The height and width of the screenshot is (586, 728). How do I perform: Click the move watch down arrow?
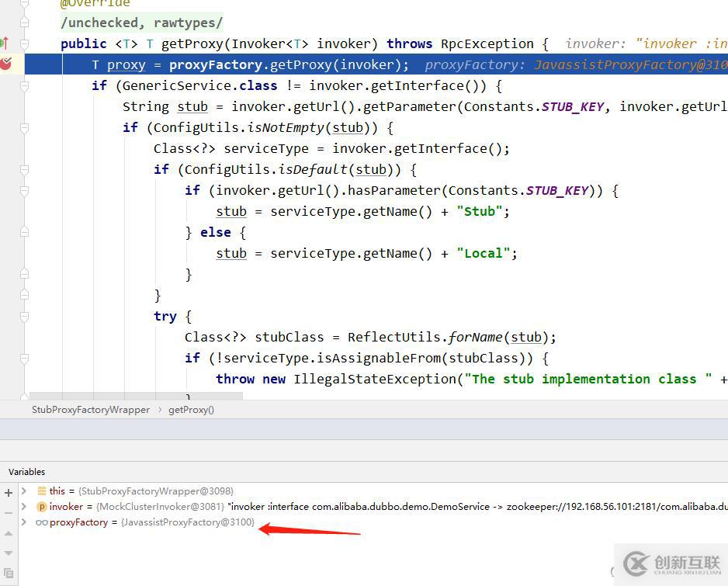9,553
